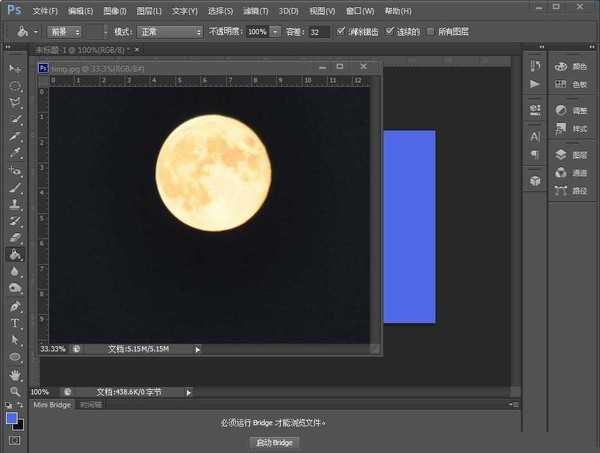
Task: Open the 滤镜(T) menu
Action: (x=256, y=11)
